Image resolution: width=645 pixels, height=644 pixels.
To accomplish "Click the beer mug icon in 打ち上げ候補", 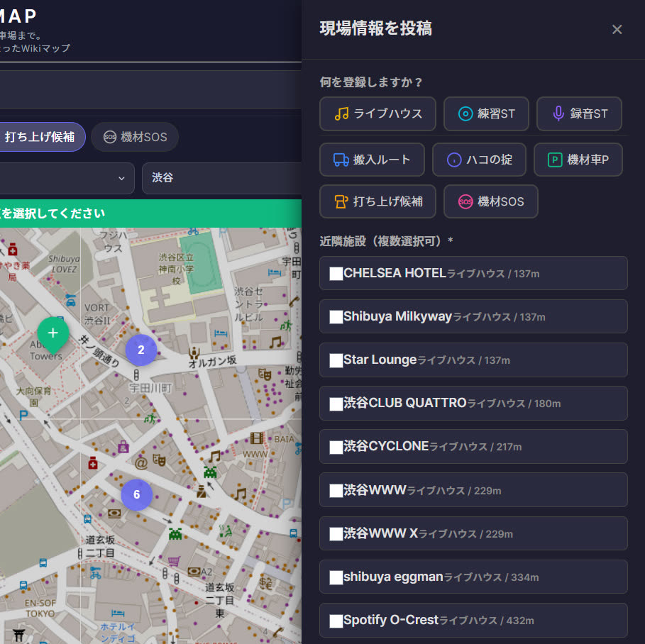I will [x=341, y=201].
